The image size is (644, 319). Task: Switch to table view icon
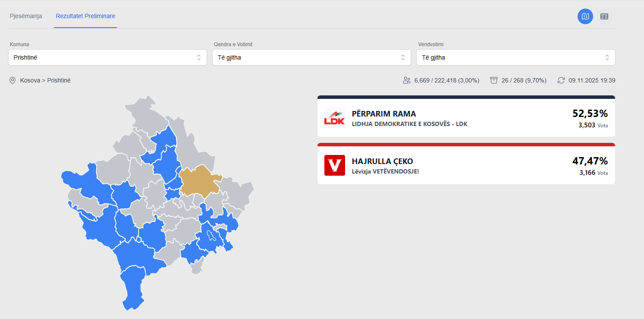point(604,16)
